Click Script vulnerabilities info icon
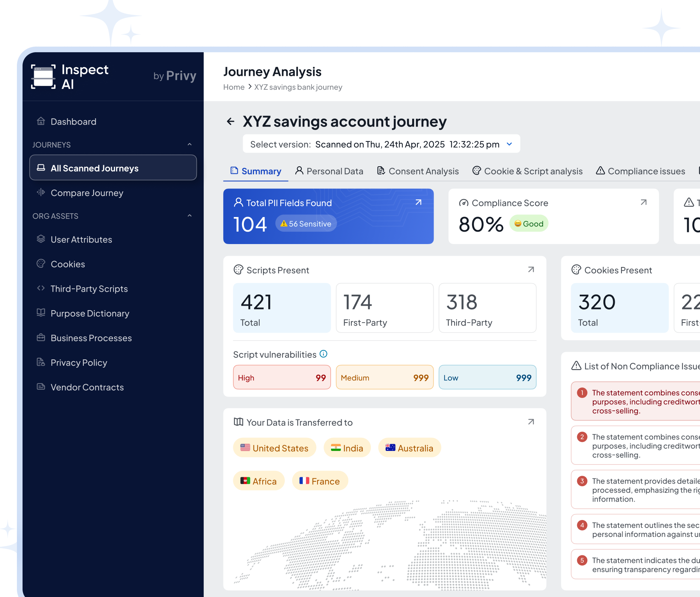 [324, 354]
